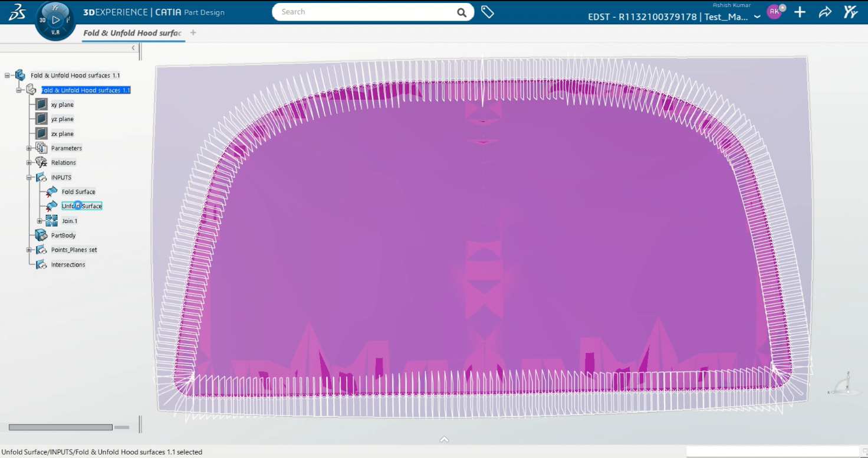Click the 3DS logo icon

tap(17, 12)
